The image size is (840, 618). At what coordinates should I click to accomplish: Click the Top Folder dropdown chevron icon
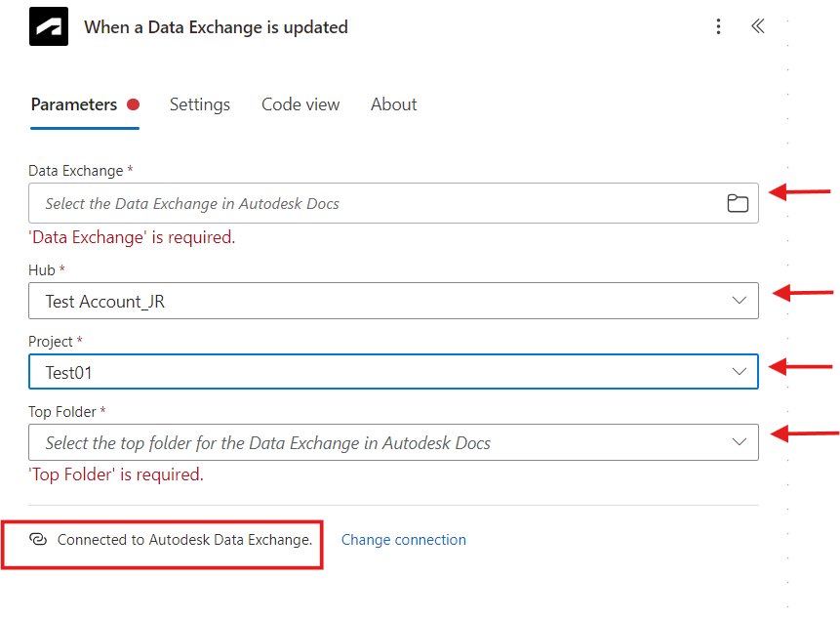coord(739,441)
